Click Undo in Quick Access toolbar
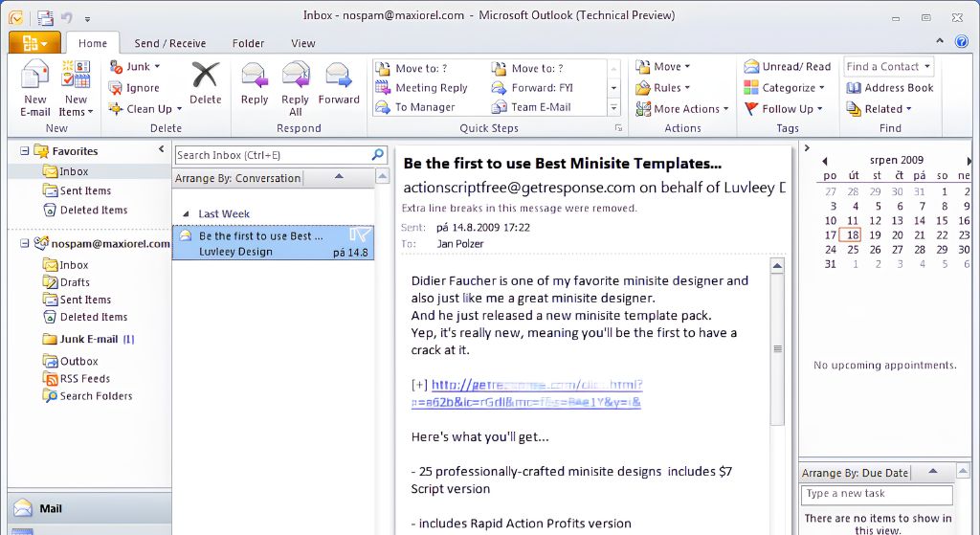980x535 pixels. tap(66, 18)
